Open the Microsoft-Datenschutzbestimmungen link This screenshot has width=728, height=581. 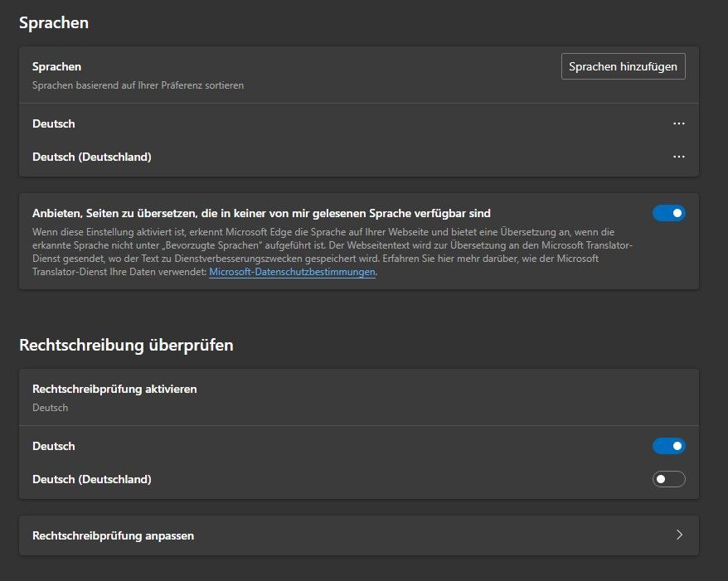click(292, 272)
